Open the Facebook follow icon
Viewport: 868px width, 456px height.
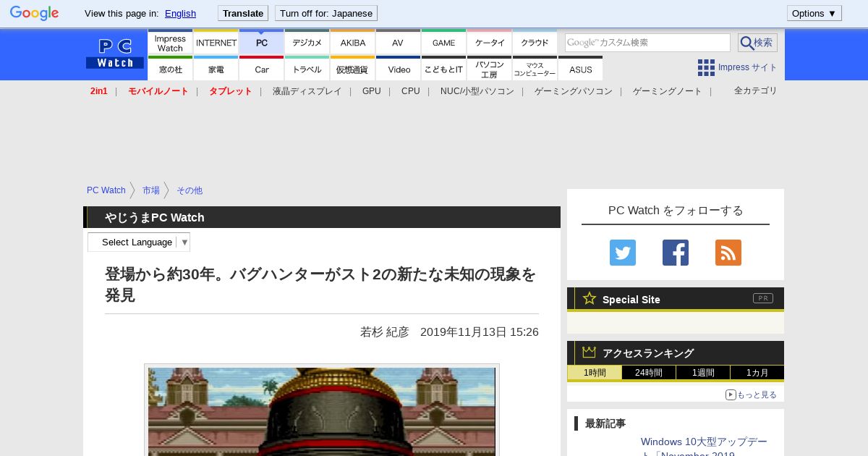tap(676, 253)
